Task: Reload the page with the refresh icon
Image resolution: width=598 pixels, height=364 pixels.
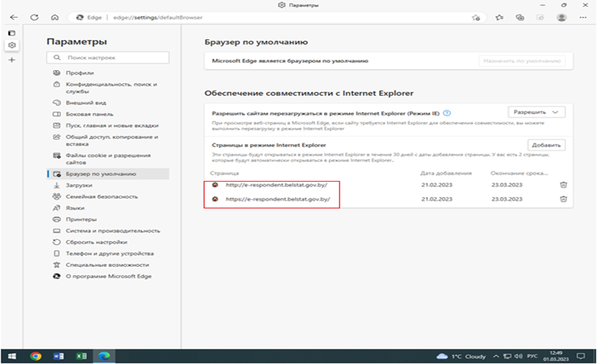Action: click(34, 17)
